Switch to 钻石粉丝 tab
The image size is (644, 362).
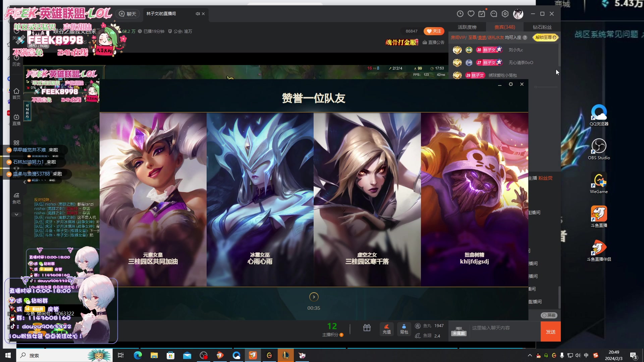pos(542,27)
